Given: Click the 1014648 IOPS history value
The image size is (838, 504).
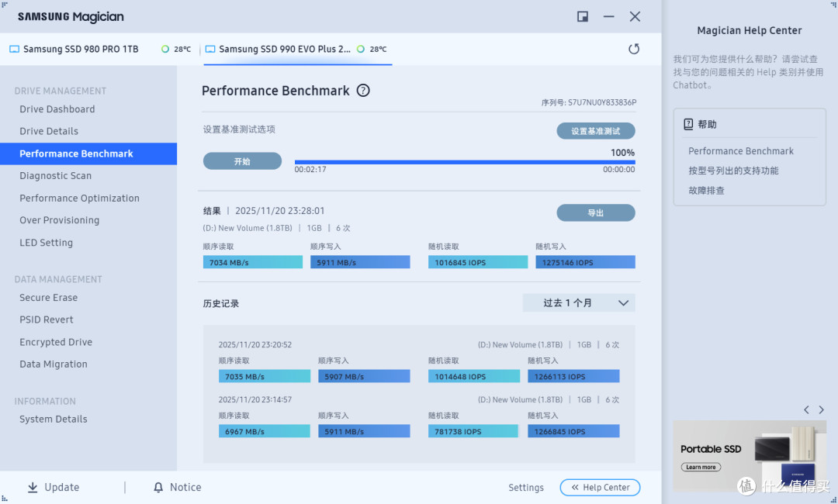Looking at the screenshot, I should (473, 376).
